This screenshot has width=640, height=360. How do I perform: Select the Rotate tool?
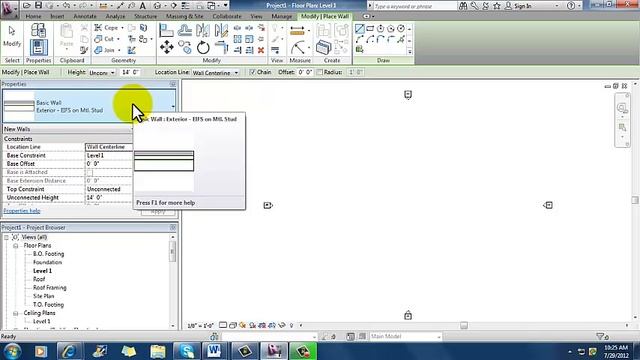pyautogui.click(x=203, y=47)
